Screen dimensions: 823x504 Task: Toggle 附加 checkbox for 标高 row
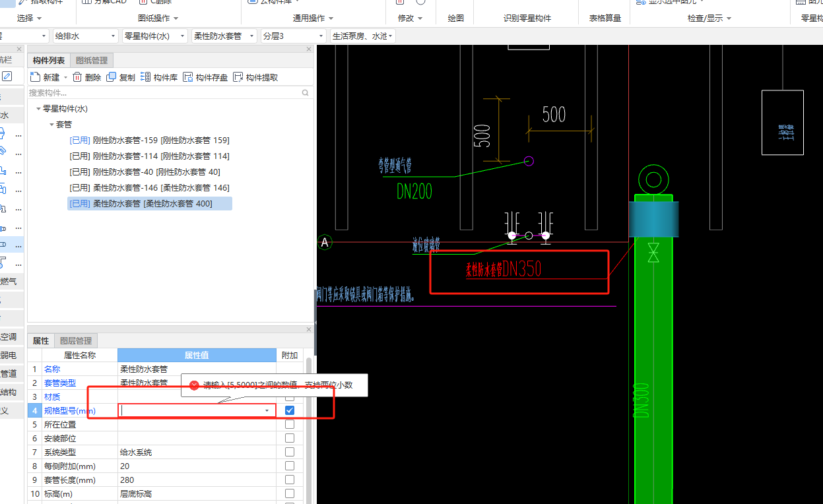pos(289,493)
